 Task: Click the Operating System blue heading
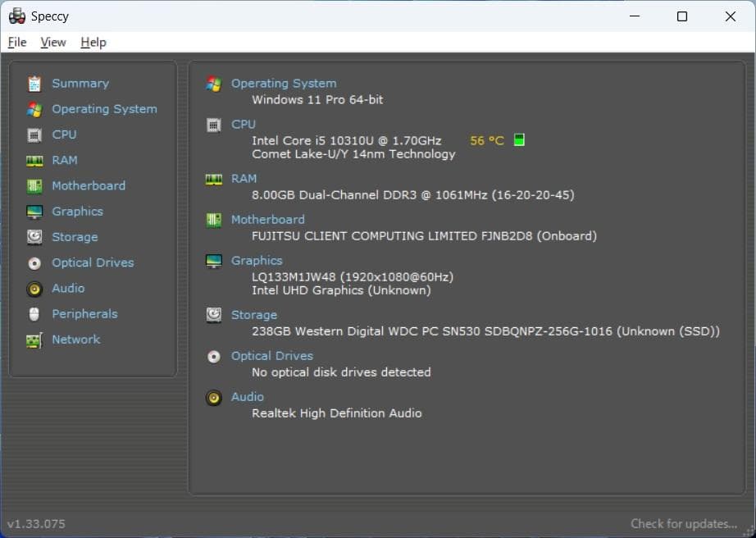click(284, 83)
